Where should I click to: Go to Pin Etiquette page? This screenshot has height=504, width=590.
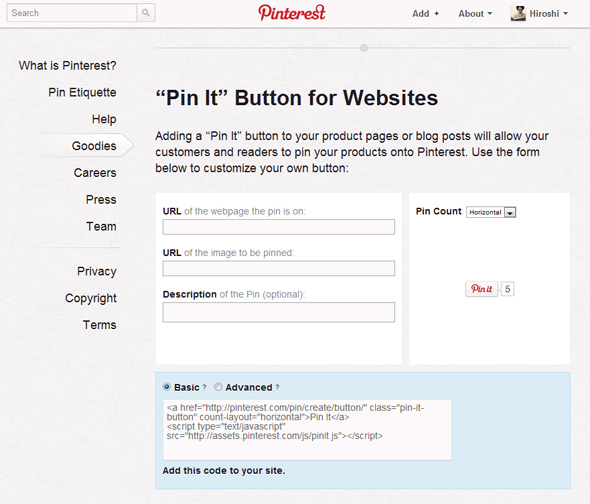82,92
